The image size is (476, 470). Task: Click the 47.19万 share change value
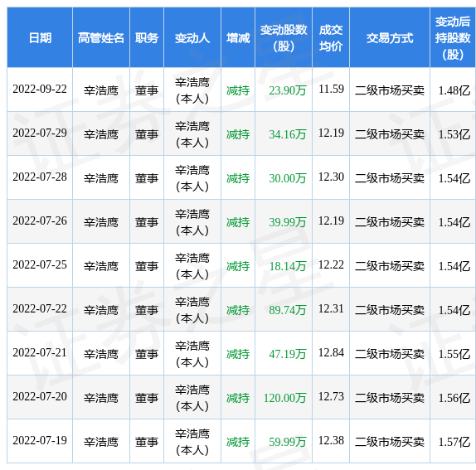coord(288,354)
